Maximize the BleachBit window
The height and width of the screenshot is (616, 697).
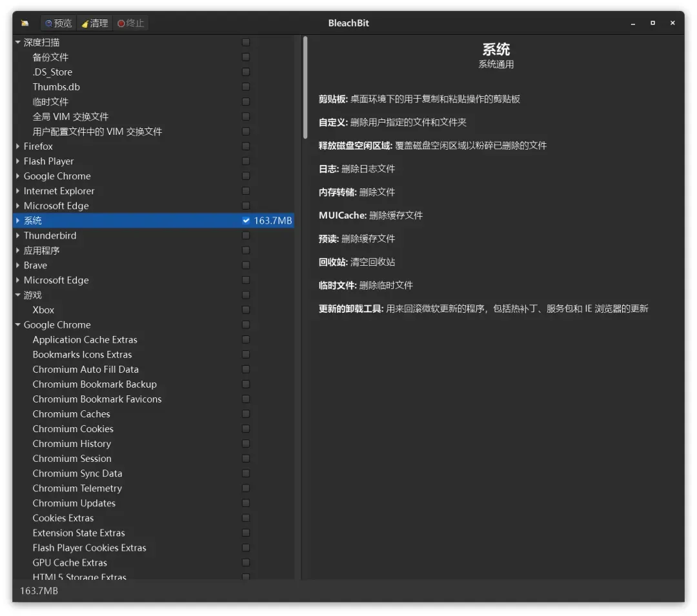pos(652,23)
